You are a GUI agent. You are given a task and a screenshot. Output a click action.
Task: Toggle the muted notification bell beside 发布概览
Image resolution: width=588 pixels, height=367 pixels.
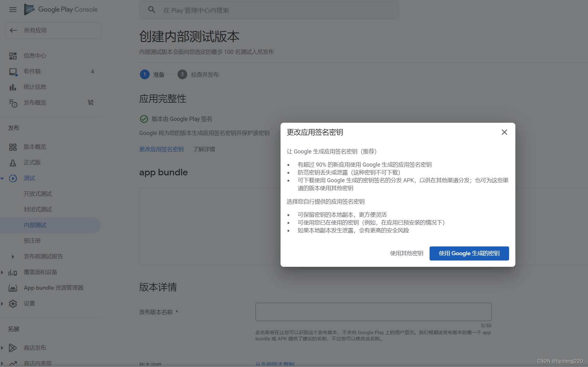point(90,103)
